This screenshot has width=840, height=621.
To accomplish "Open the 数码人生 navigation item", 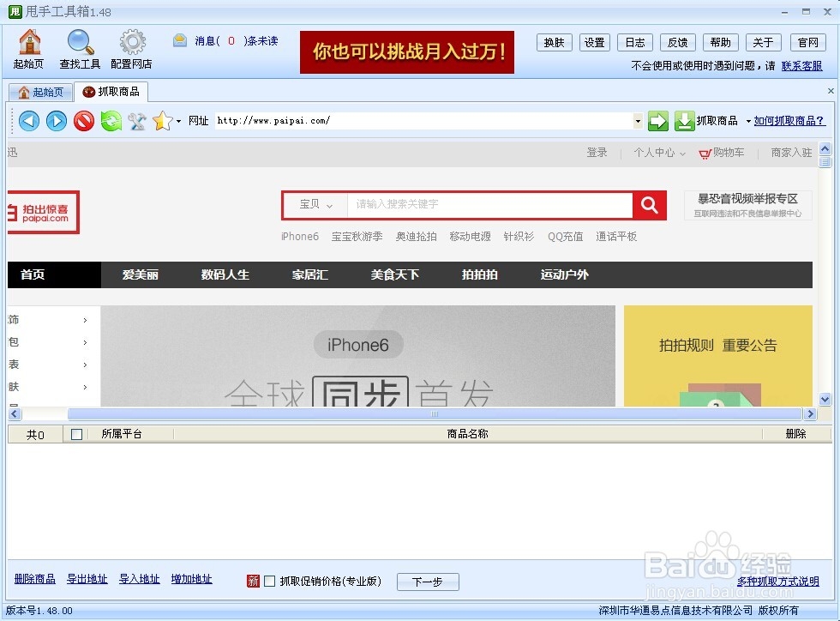I will (225, 274).
